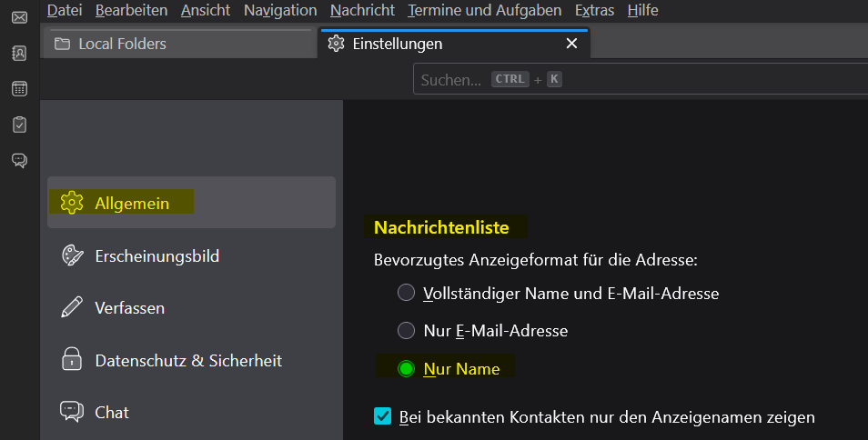Select Vollständiger Name und E-Mail-Adresse option
868x440 pixels.
click(x=406, y=294)
